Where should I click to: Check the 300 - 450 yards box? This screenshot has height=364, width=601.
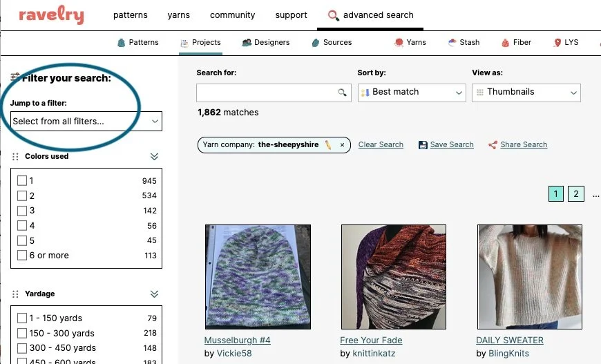pos(22,348)
